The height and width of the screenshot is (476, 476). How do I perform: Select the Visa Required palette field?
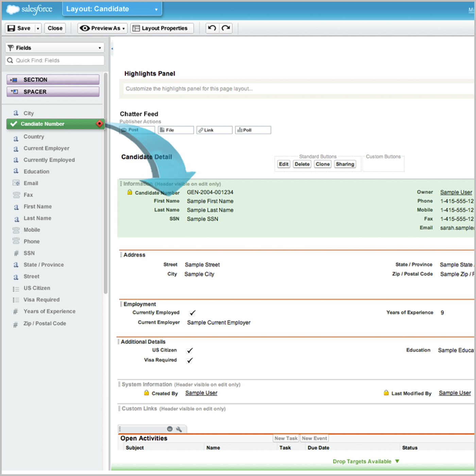[41, 300]
